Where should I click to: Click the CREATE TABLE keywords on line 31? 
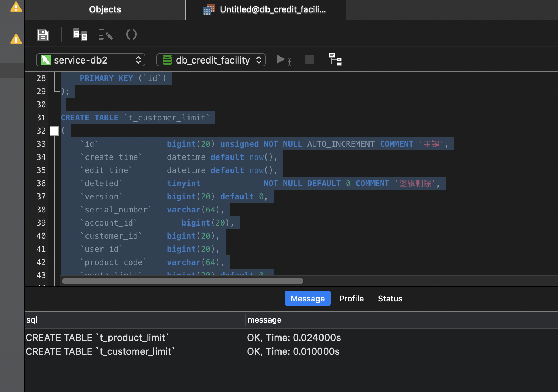90,118
